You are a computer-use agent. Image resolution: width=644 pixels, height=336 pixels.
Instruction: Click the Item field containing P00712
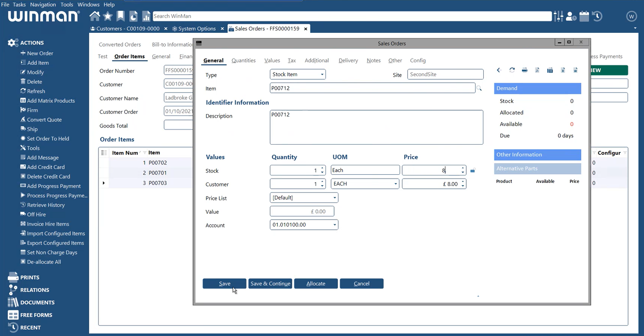(372, 88)
